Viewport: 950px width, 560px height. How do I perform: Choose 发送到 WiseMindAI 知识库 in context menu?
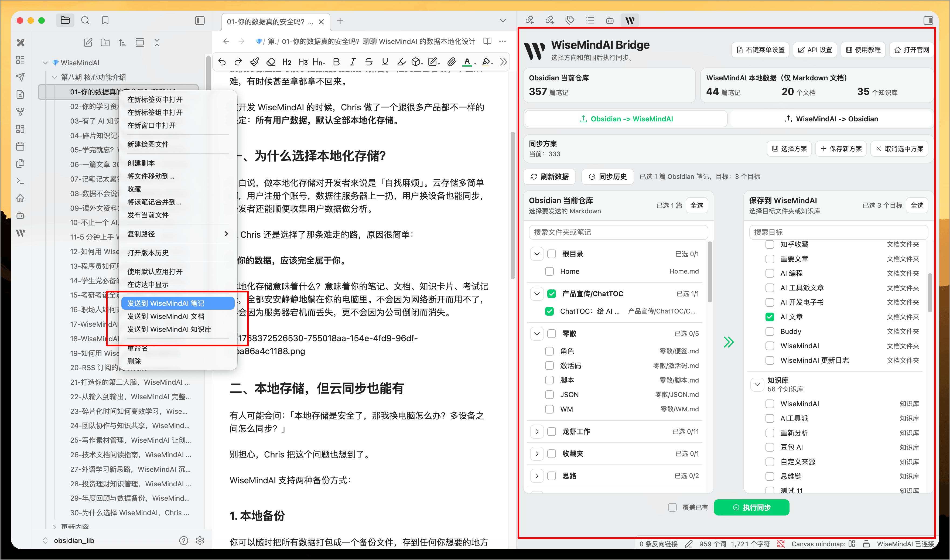(178, 329)
